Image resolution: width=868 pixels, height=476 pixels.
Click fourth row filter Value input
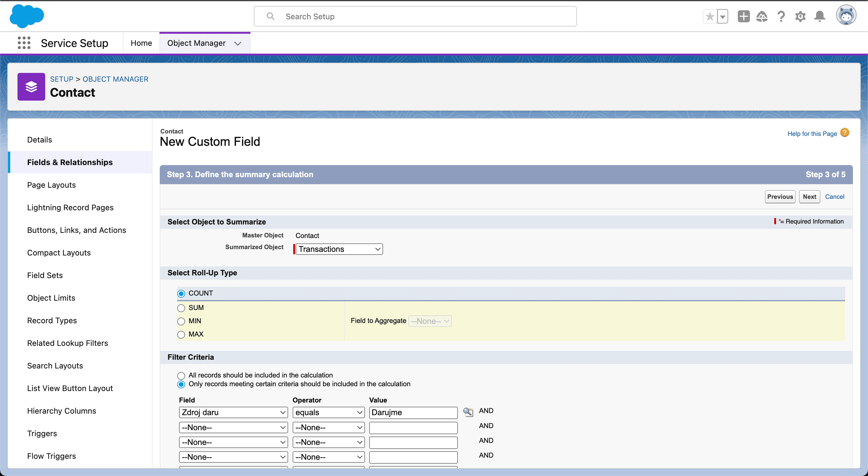[413, 457]
